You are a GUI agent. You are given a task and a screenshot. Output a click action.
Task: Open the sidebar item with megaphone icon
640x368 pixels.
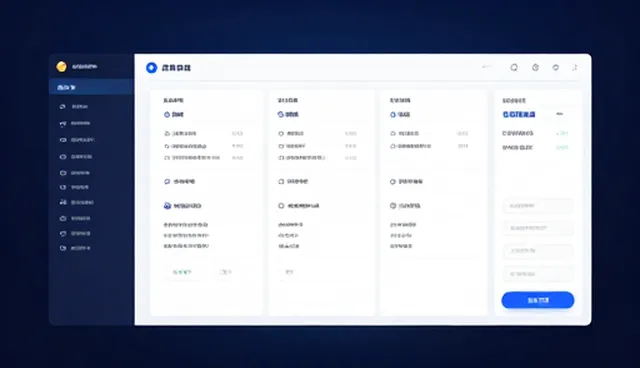[x=75, y=123]
